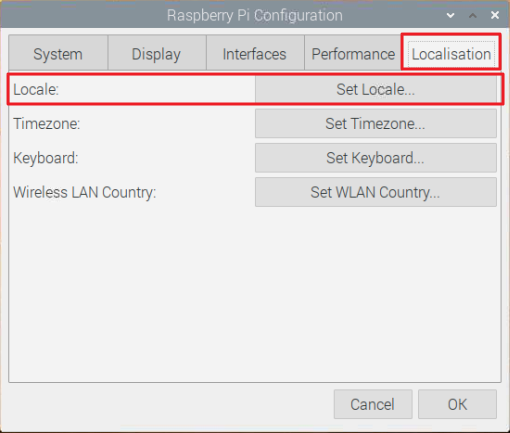The width and height of the screenshot is (510, 433).
Task: Click empty area below WLAN Country row
Action: [x=255, y=293]
